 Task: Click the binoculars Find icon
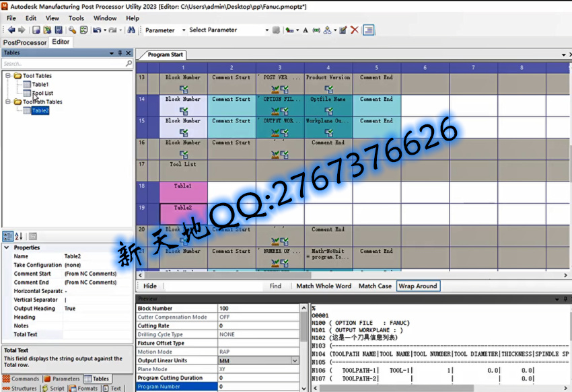pyautogui.click(x=131, y=30)
